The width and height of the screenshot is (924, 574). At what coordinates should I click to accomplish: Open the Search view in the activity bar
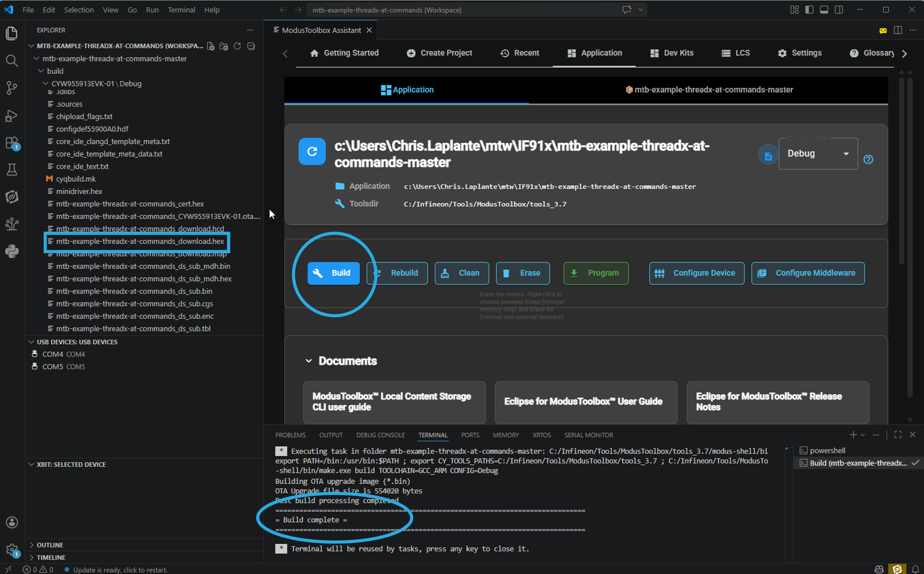pyautogui.click(x=12, y=60)
